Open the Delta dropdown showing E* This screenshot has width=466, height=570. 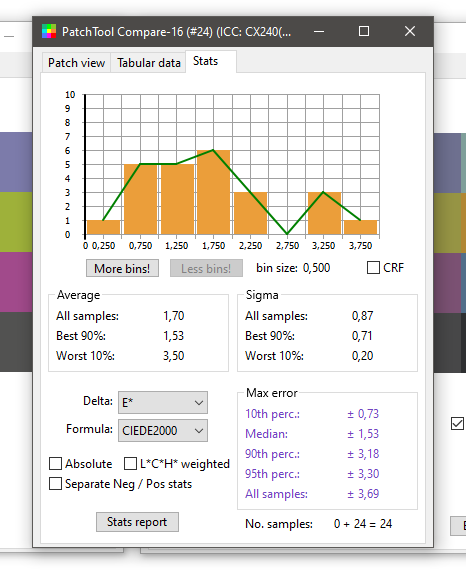[x=163, y=402]
